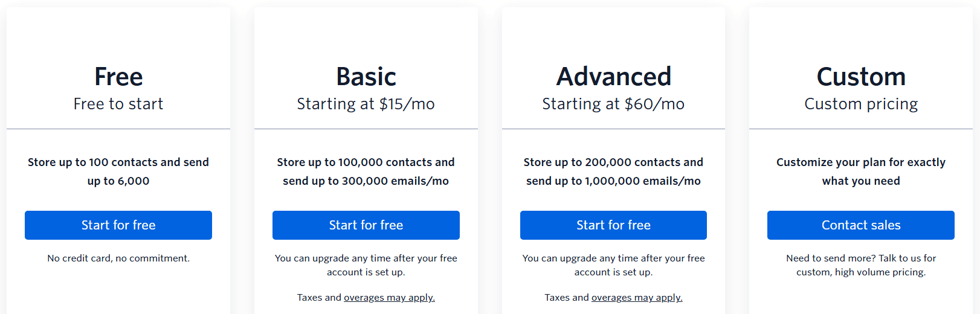
Task: Click Store up to 100,000 contacts description
Action: click(366, 171)
